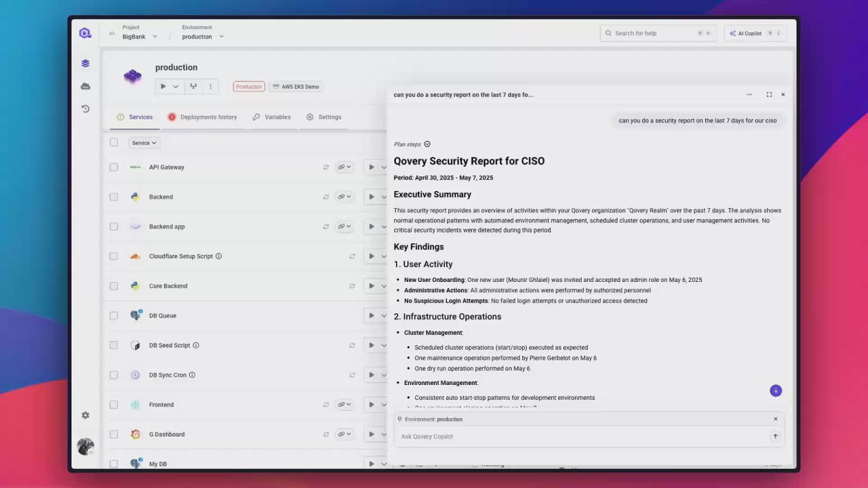
Task: Deploy G Dashboard with play button
Action: (x=372, y=434)
